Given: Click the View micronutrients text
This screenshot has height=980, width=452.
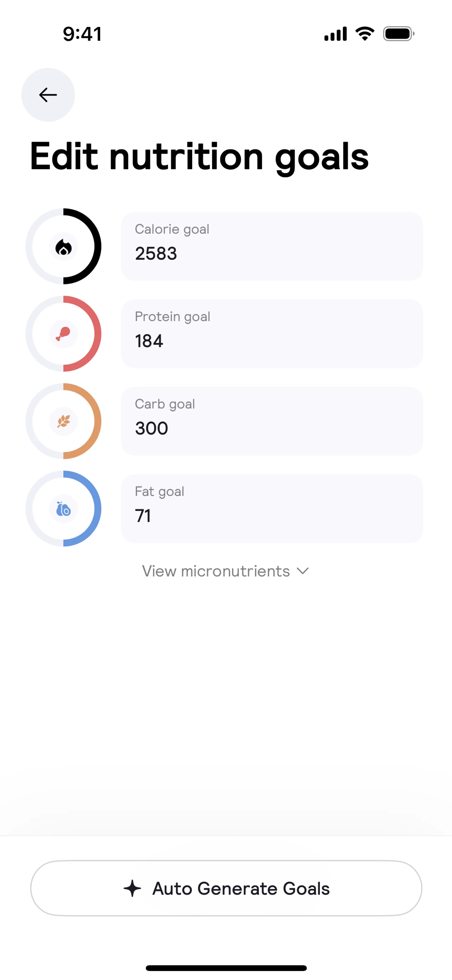Looking at the screenshot, I should pos(216,571).
